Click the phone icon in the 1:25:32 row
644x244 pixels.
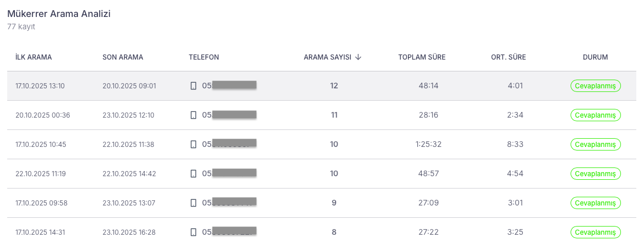[193, 144]
